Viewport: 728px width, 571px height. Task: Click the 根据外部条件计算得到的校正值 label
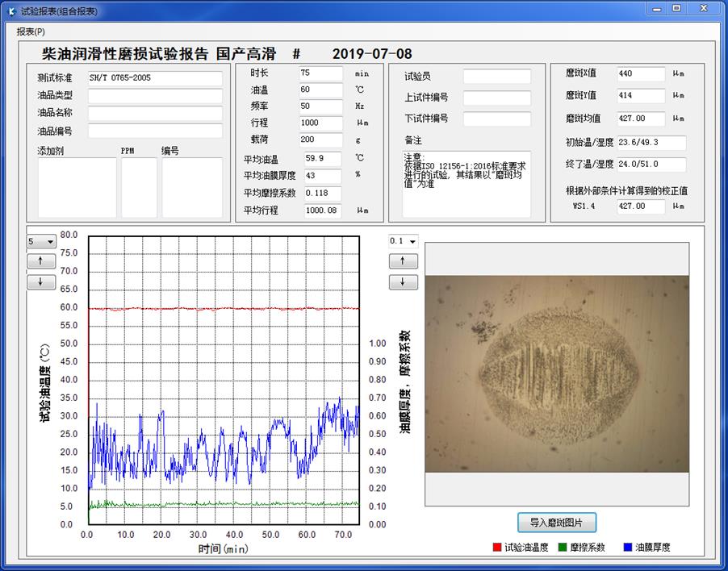coord(627,190)
